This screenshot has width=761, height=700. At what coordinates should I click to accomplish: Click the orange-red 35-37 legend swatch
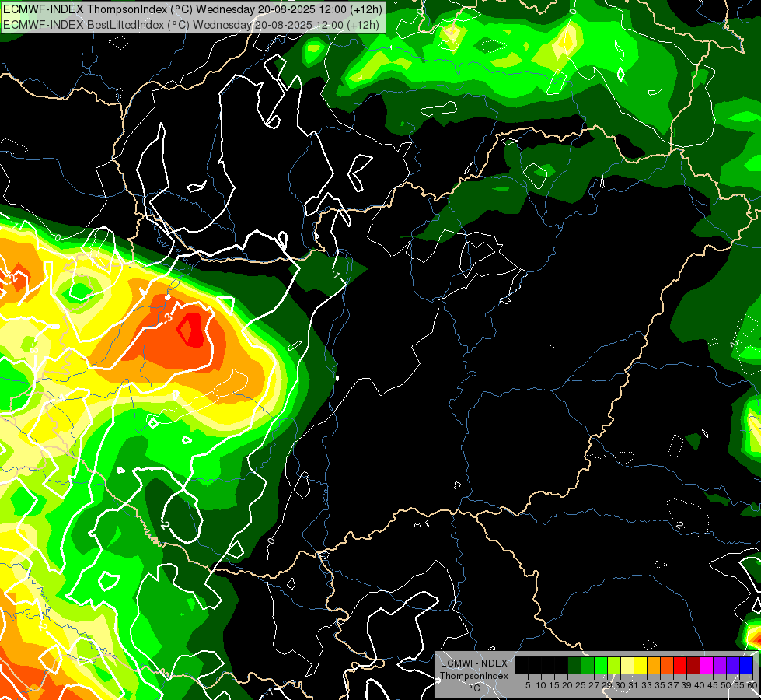(x=667, y=665)
